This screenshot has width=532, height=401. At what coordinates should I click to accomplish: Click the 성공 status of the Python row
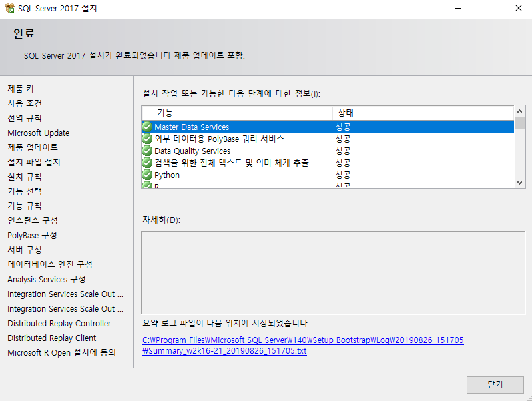pos(343,175)
